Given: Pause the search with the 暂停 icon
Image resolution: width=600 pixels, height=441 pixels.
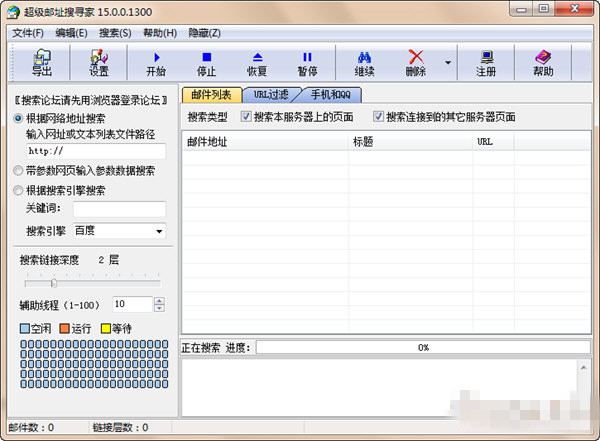Looking at the screenshot, I should tap(307, 63).
